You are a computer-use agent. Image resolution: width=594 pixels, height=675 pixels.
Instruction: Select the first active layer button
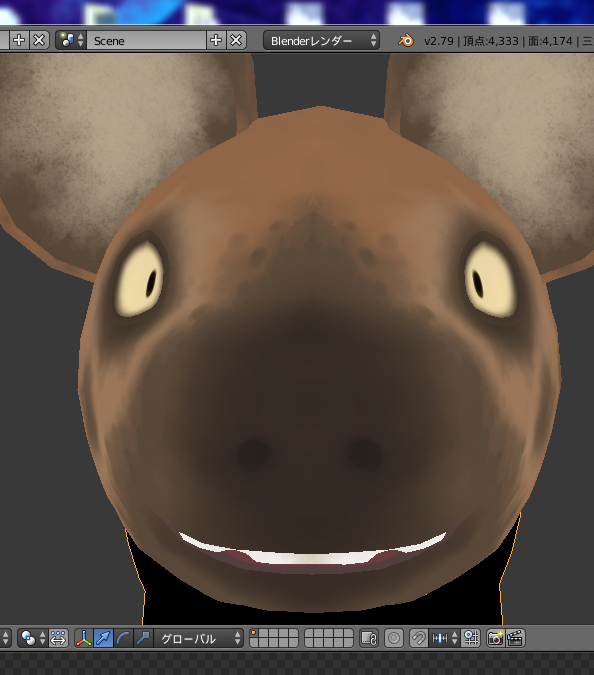tap(254, 633)
